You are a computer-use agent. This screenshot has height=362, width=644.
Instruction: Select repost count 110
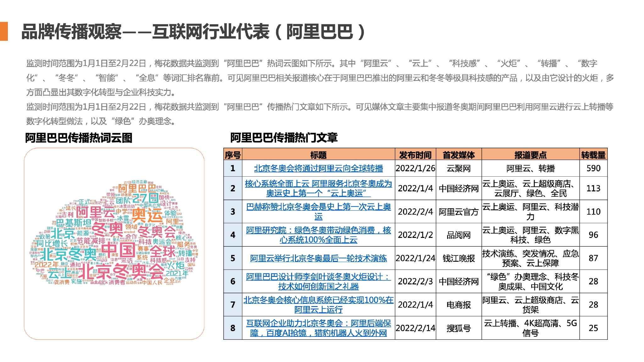click(x=593, y=211)
